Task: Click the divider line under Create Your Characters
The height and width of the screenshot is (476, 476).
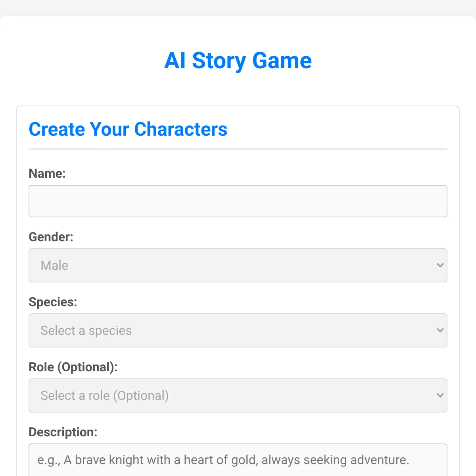Action: [238, 149]
